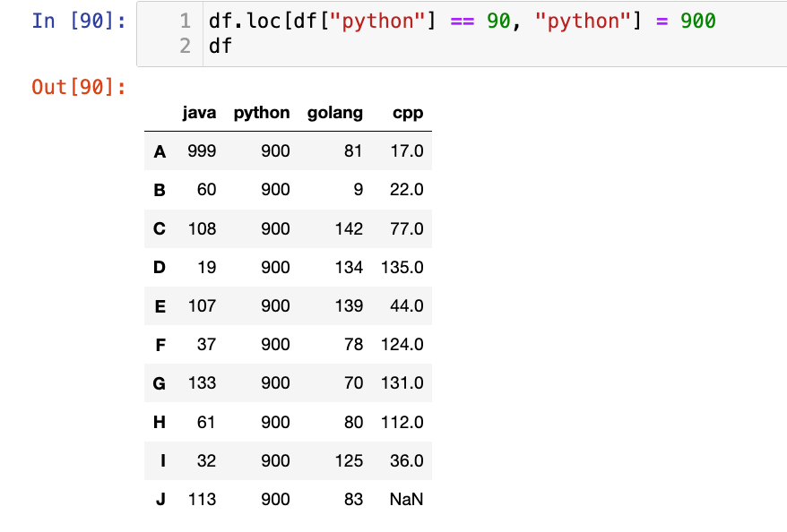Click the Out[90] output prompt
Image resolution: width=787 pixels, height=532 pixels.
pos(79,87)
